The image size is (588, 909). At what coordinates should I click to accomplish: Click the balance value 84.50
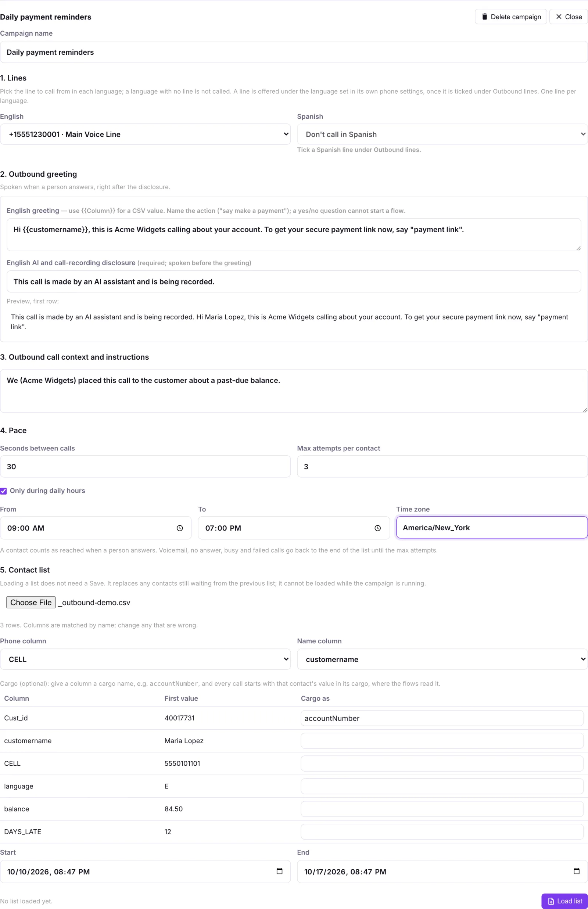[x=174, y=809]
